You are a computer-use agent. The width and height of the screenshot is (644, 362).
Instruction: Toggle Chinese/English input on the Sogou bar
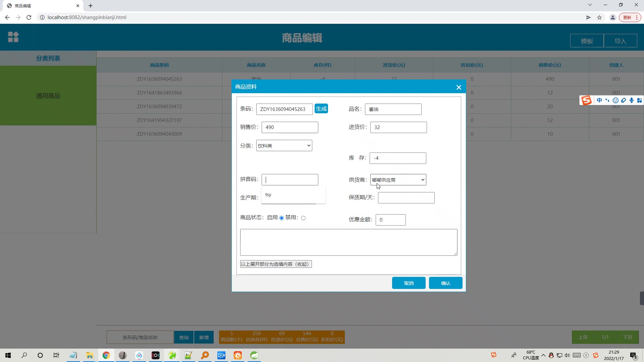pos(599,100)
